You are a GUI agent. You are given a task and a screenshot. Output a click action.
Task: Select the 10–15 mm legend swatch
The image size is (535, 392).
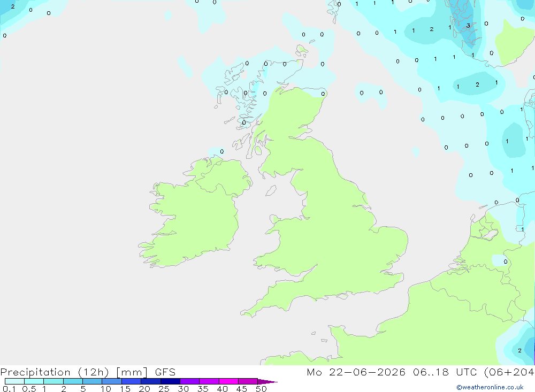pos(112,381)
